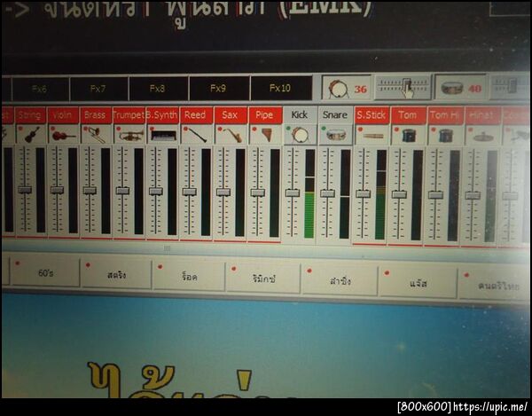
Task: Mute the Snare channel label
Action: point(335,115)
